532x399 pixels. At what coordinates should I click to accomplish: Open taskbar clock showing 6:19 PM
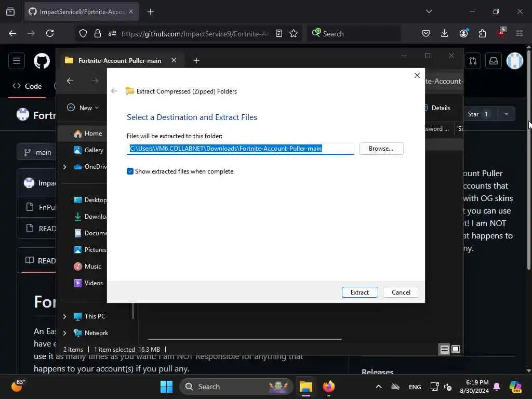click(474, 387)
